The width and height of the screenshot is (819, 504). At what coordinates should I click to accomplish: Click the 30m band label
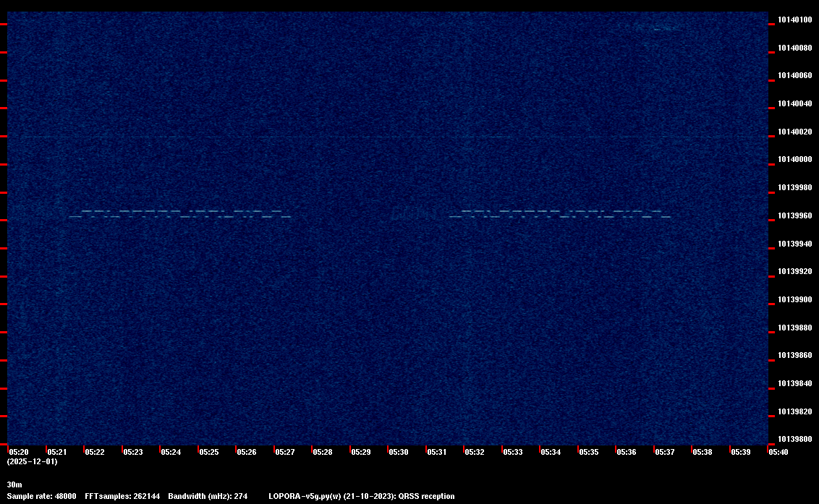14,484
